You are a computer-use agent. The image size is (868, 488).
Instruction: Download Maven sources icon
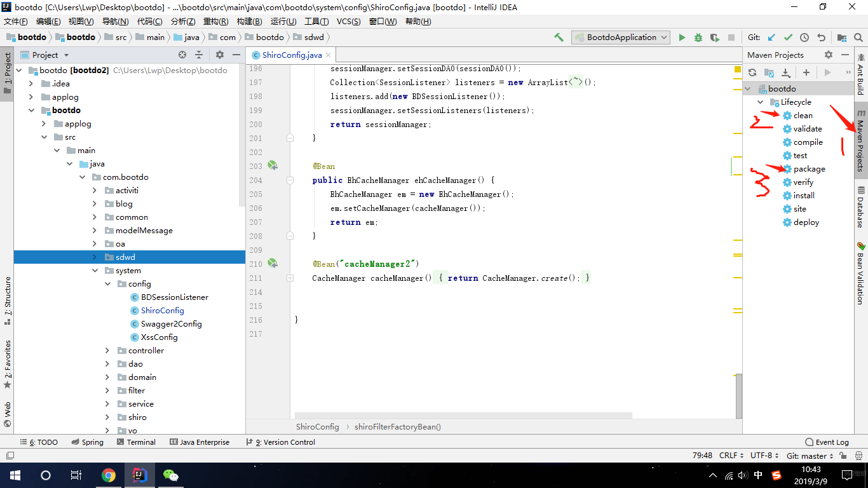[x=785, y=72]
